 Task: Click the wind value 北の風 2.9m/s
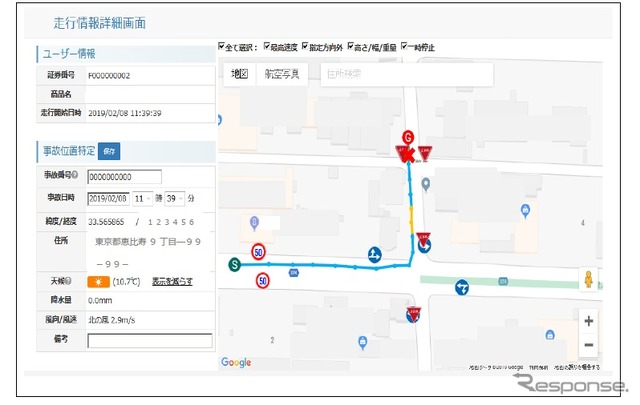pyautogui.click(x=111, y=320)
